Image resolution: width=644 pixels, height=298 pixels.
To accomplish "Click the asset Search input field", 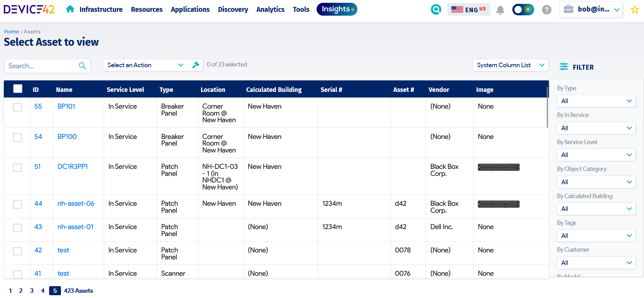I will pyautogui.click(x=41, y=66).
